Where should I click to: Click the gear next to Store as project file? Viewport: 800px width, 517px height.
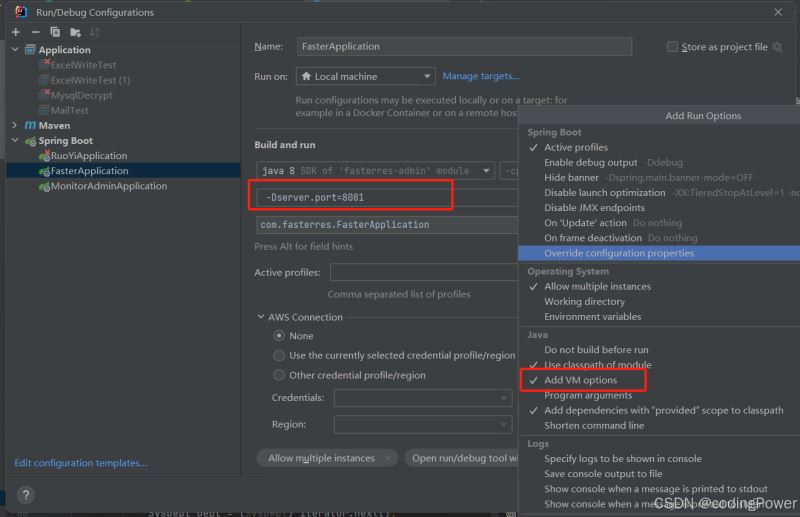(778, 47)
